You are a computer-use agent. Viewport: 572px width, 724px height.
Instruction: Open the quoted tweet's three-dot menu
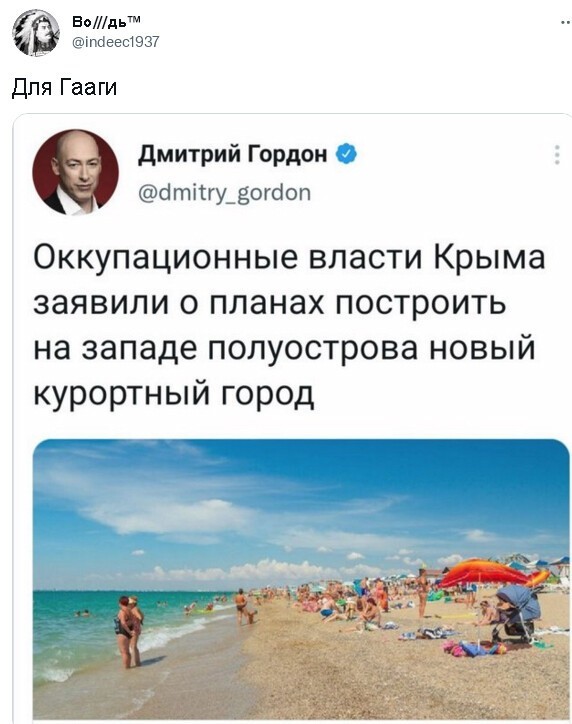tap(557, 155)
